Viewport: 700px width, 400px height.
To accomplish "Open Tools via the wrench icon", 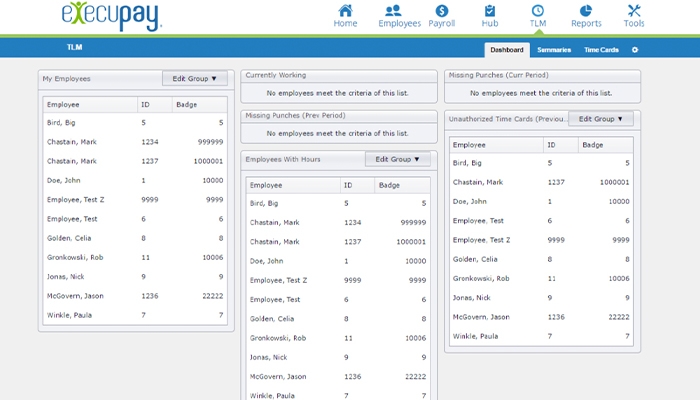I will (634, 15).
